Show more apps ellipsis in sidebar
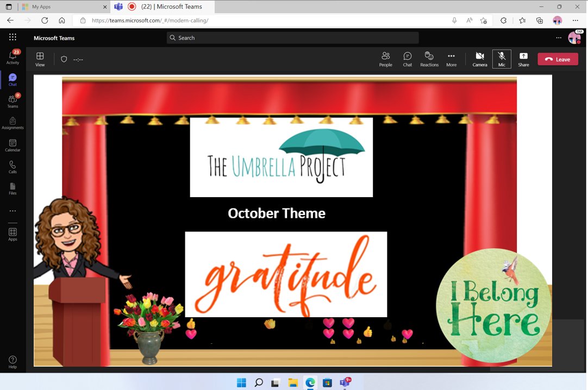 coord(12,211)
